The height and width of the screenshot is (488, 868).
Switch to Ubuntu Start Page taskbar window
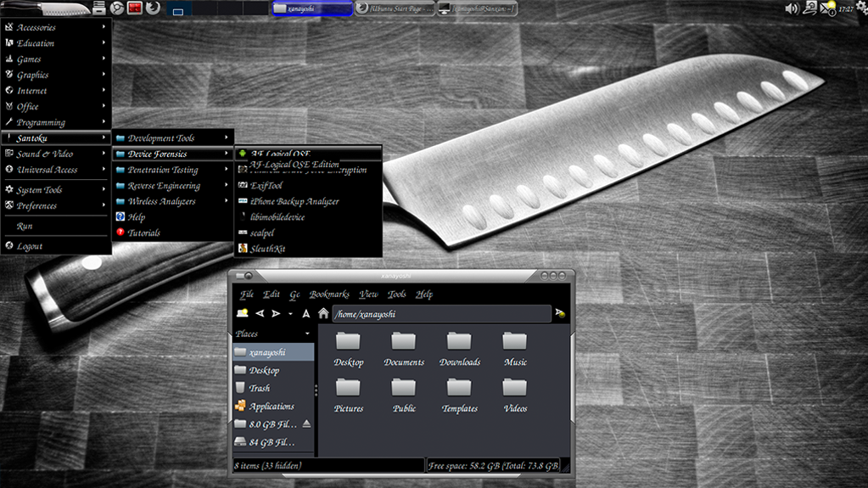(395, 8)
